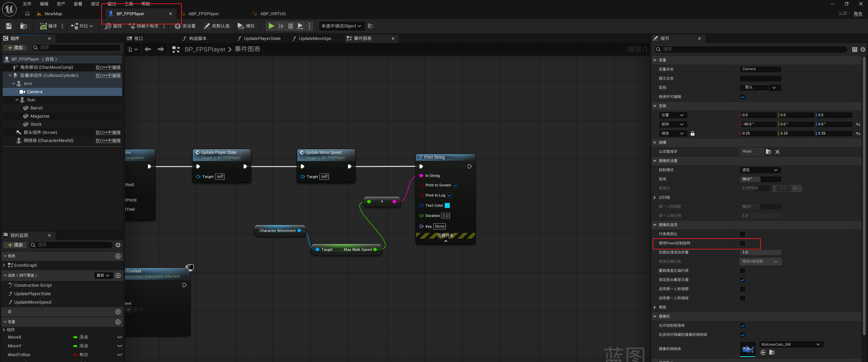Open MatineeCam_SM mesh asset dropdown

[791, 344]
